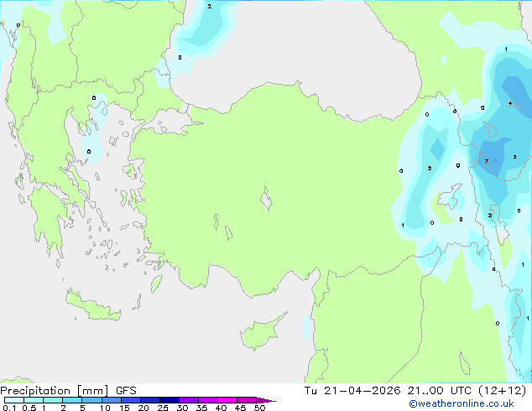
Task: Click the legend label "15"
Action: pyautogui.click(x=124, y=408)
